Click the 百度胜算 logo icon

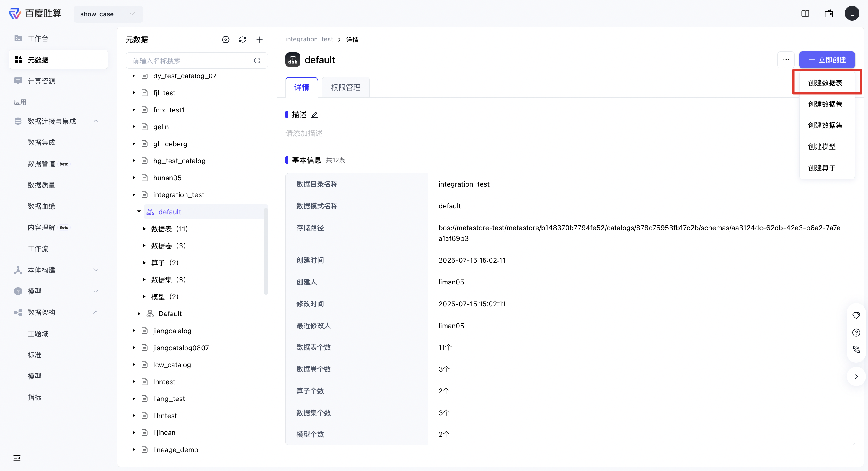pos(14,14)
